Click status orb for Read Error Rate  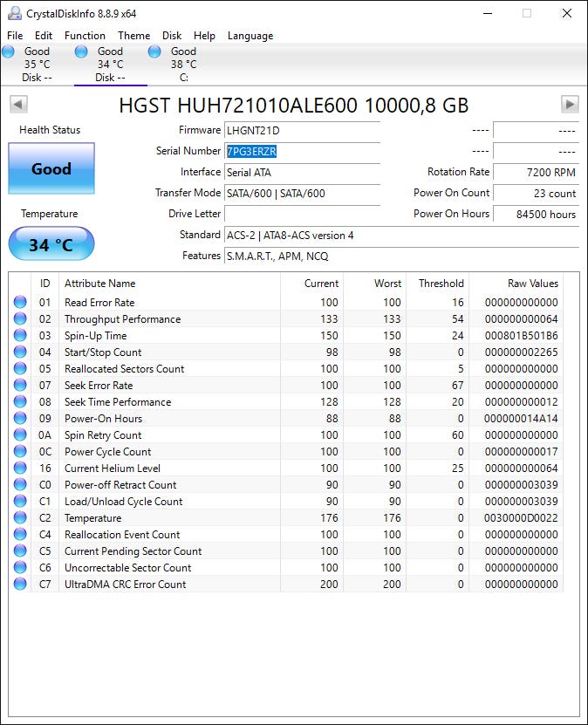(20, 302)
